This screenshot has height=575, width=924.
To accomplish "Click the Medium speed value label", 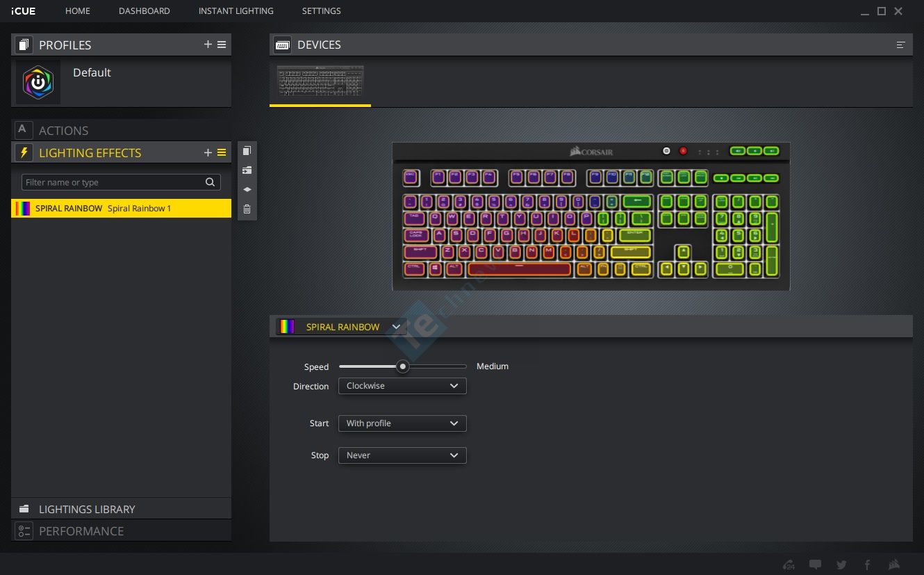I will pos(493,366).
